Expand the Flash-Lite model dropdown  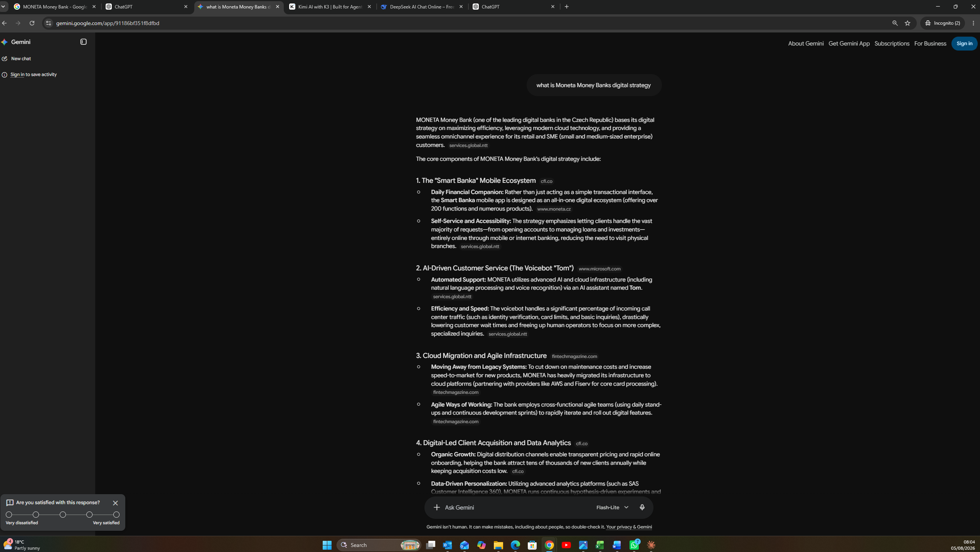coord(612,507)
